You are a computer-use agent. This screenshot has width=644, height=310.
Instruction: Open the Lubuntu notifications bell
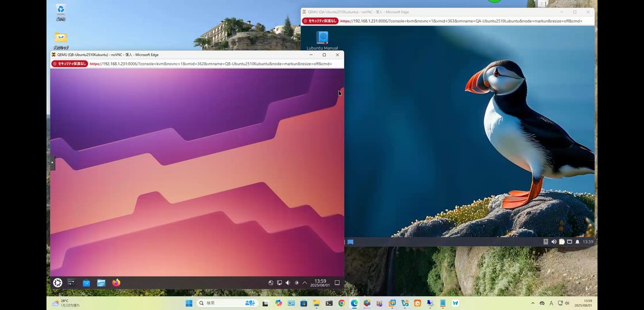[577, 242]
